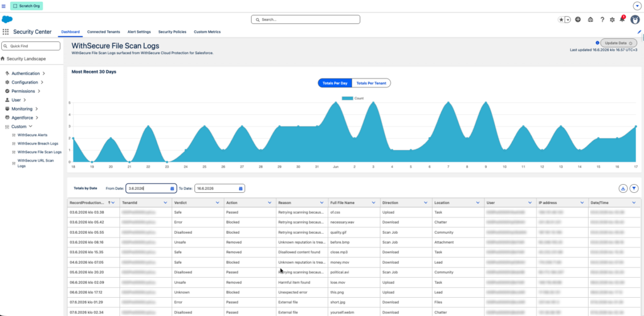
Task: Open the Connected Tenants tab
Action: click(104, 31)
